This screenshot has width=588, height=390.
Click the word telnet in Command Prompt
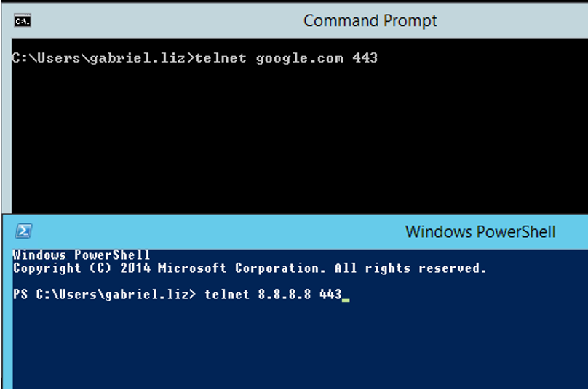click(221, 58)
